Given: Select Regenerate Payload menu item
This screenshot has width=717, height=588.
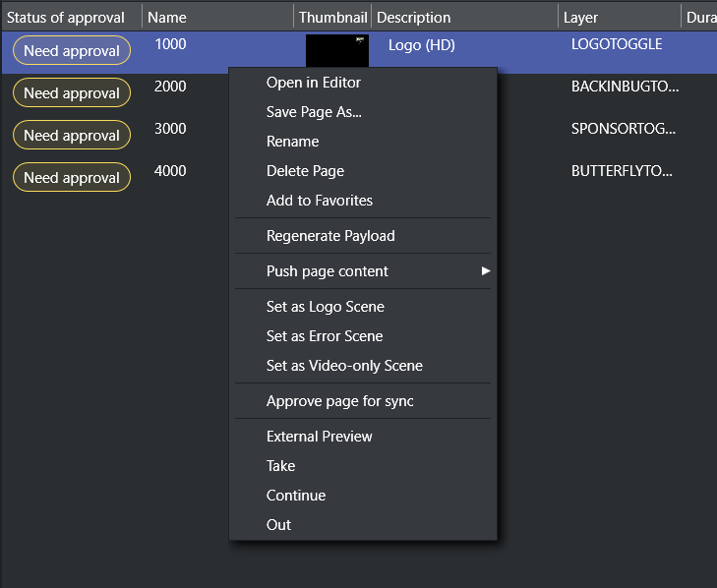Looking at the screenshot, I should (330, 236).
